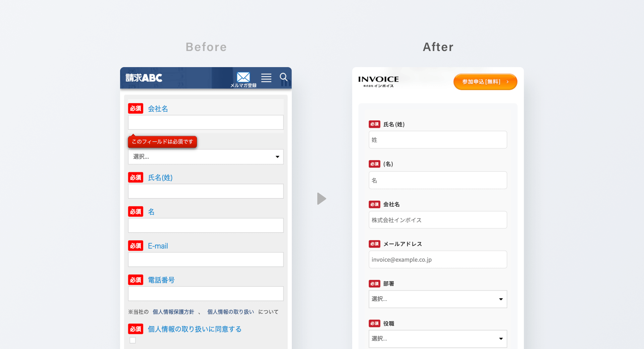
Task: Tick the personal information consent checkbox
Action: (133, 340)
